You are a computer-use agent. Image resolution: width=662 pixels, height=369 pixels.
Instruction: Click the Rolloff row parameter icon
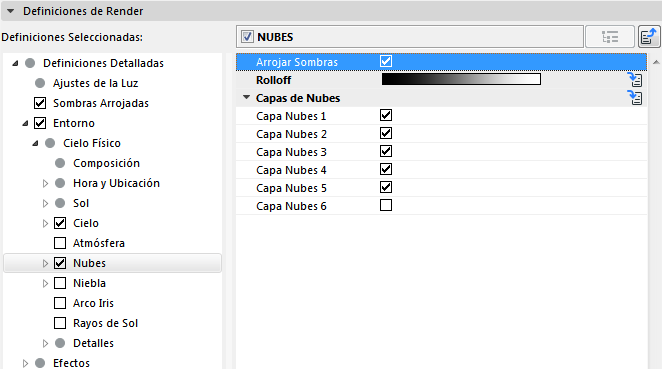(x=635, y=79)
